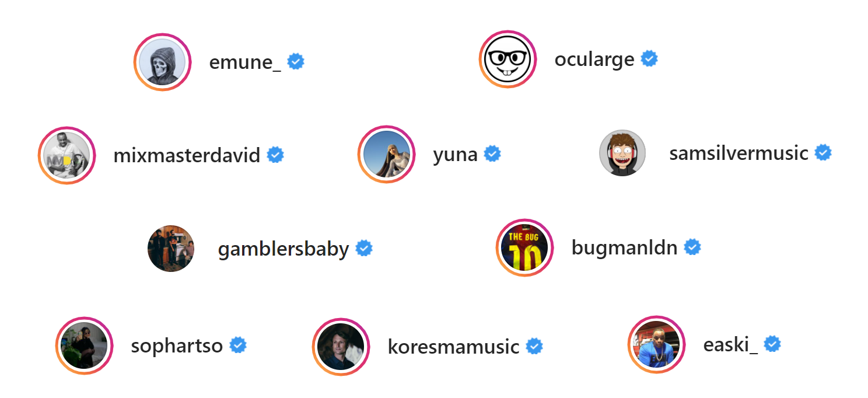Click verified checkmark next to easki_

(772, 344)
